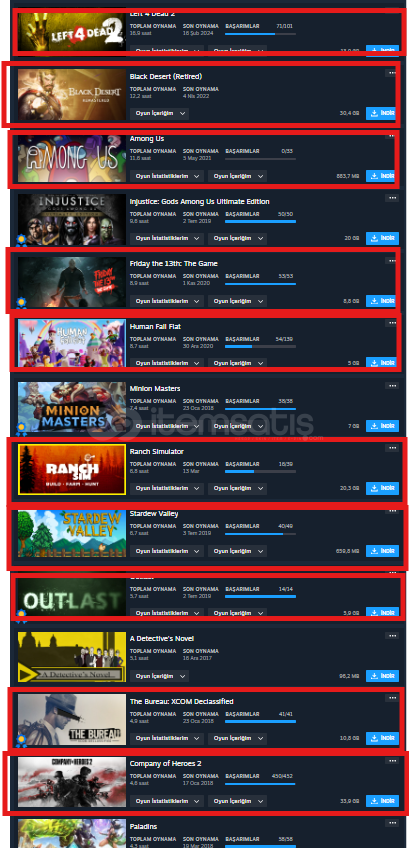Expand Oyun İçeriğim dropdown for A Detective's Novel
The width and height of the screenshot is (409, 848).
[159, 676]
